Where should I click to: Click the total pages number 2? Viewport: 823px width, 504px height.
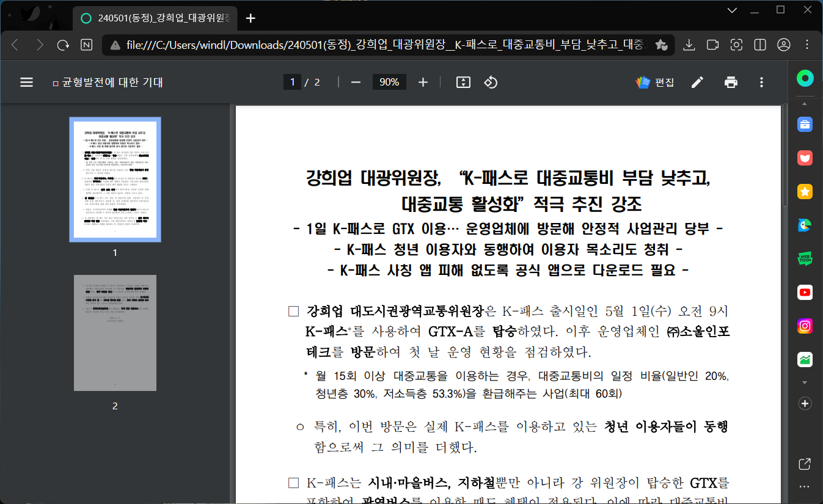coord(317,82)
